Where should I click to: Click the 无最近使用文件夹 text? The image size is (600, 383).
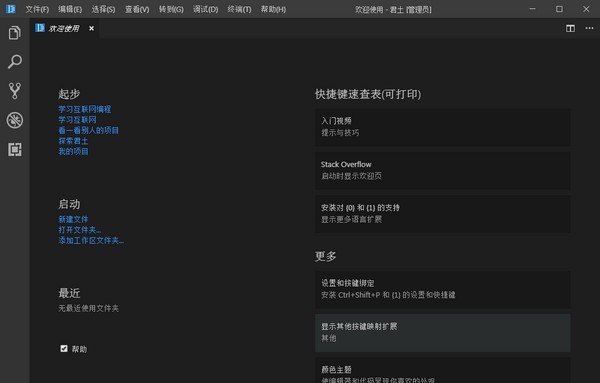click(88, 308)
